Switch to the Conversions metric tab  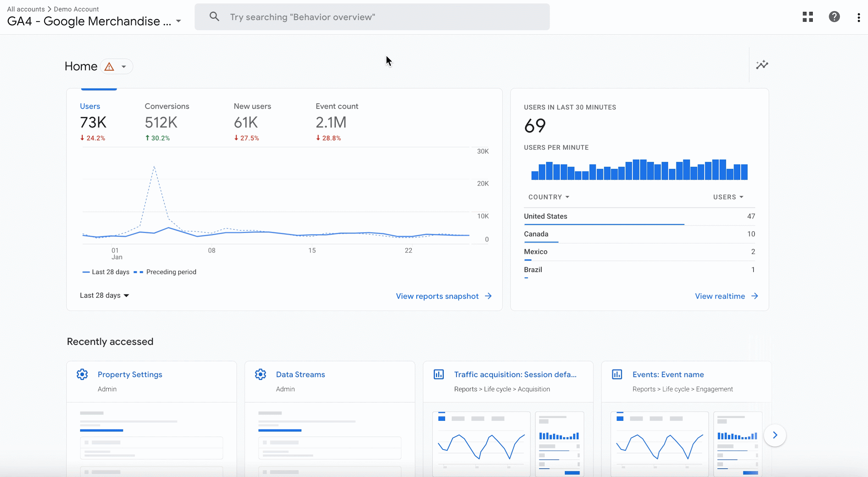pyautogui.click(x=167, y=106)
